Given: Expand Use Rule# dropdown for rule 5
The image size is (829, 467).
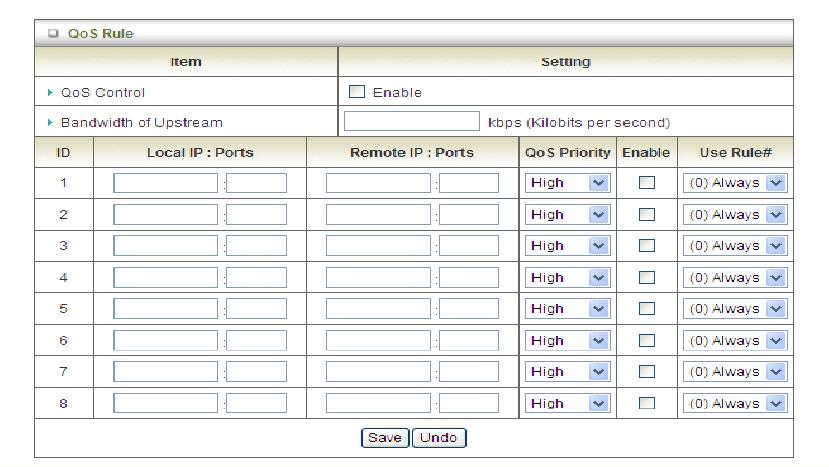Looking at the screenshot, I should [x=735, y=309].
